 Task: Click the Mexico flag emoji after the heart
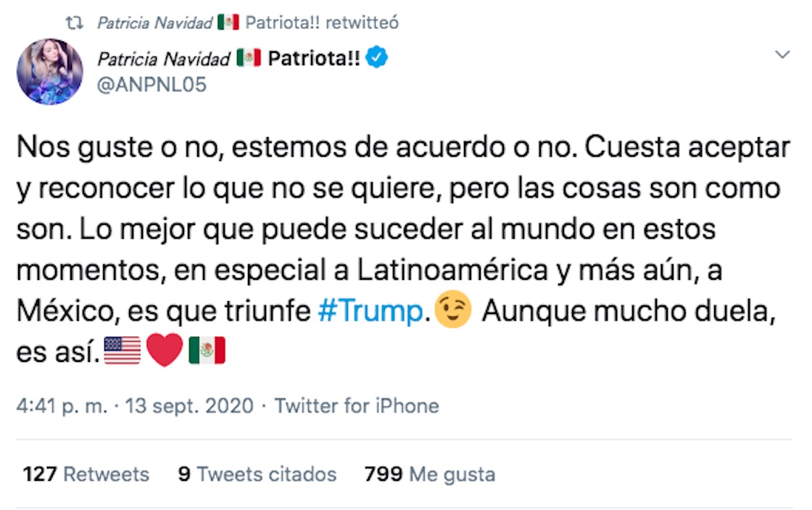207,351
